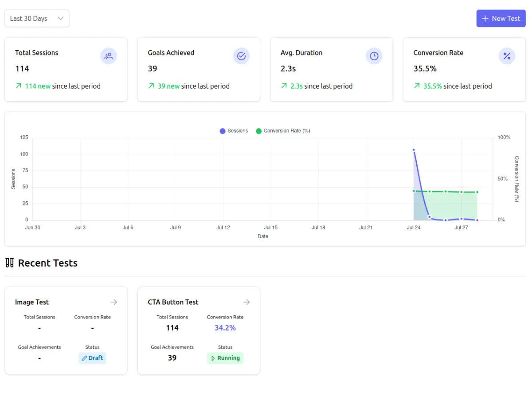Open the Image Test title
The width and height of the screenshot is (532, 401).
tap(32, 302)
